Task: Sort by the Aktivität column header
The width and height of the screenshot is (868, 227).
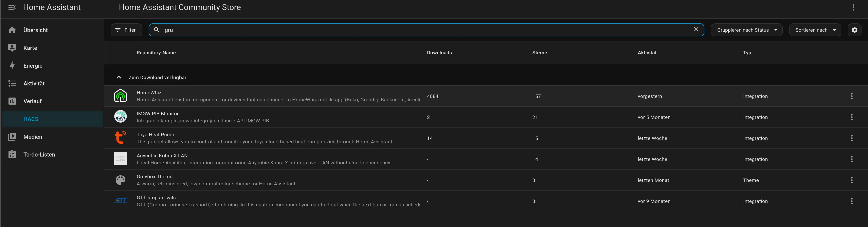Action: 647,53
